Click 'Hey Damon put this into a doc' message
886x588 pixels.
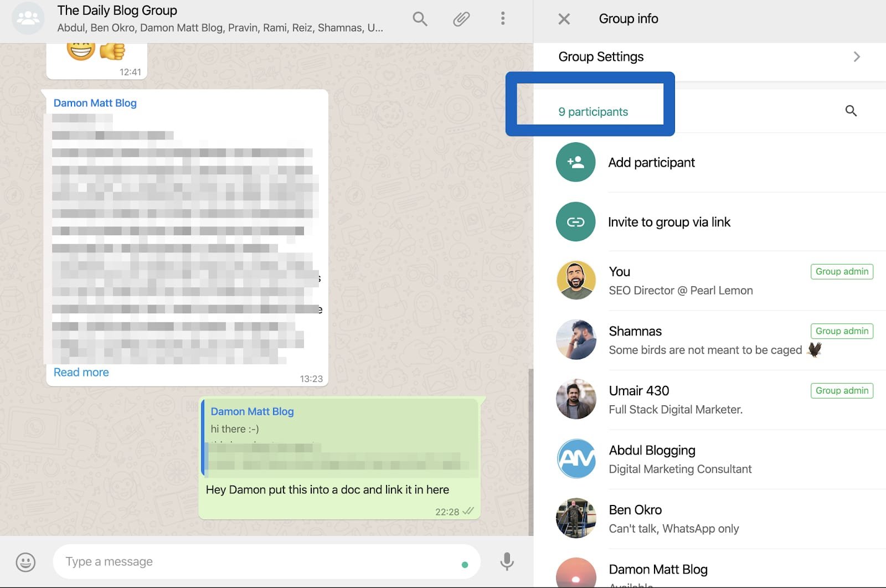[327, 489]
